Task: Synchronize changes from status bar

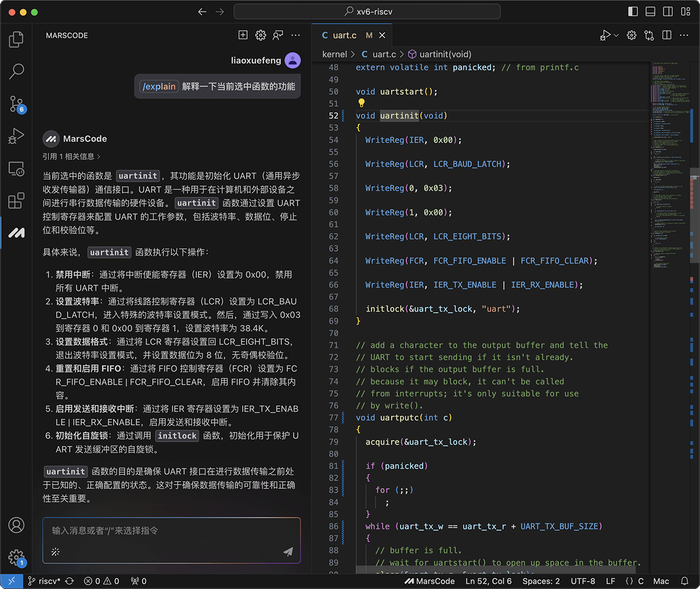Action: 70,581
